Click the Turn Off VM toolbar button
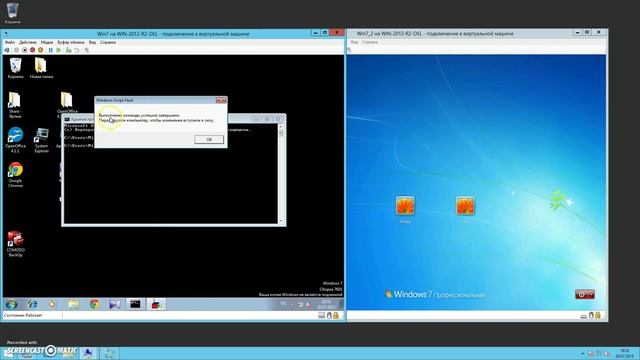This screenshot has width=640, height=360. [24, 50]
